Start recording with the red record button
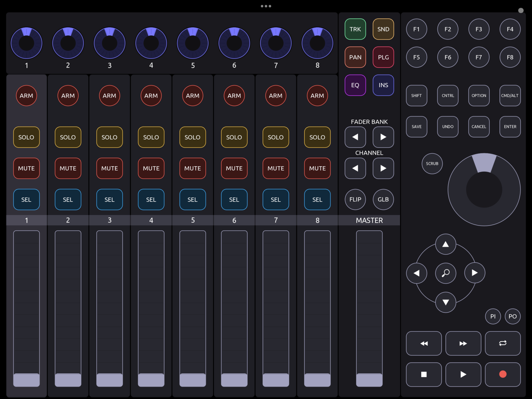 [x=503, y=374]
